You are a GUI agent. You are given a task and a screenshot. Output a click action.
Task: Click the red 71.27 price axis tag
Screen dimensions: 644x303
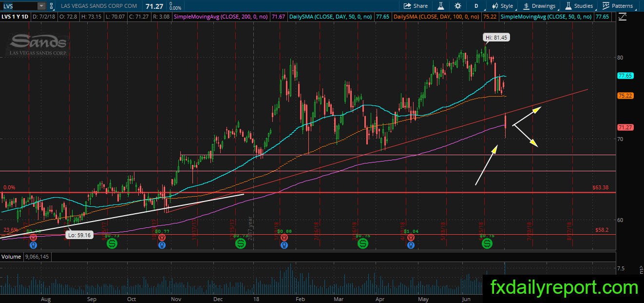(x=625, y=127)
